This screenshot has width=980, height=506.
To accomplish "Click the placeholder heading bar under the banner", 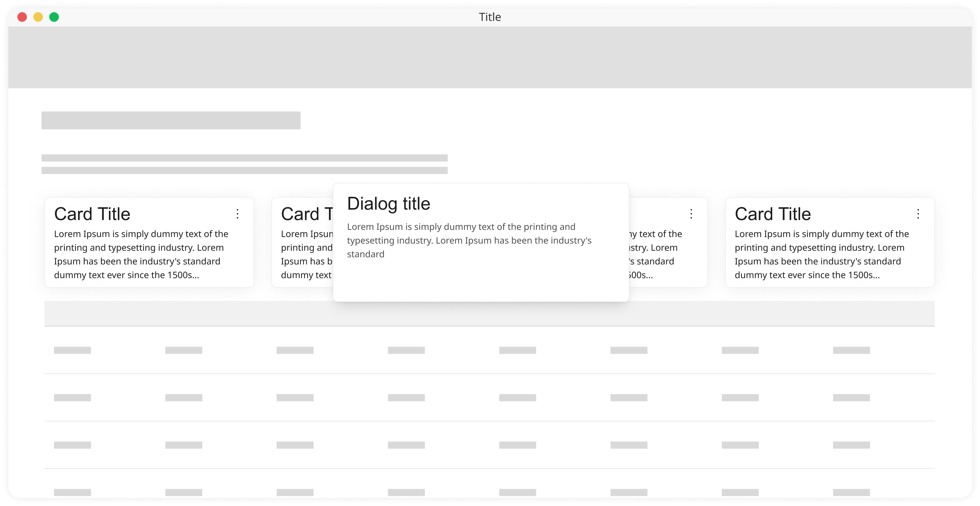I will [171, 120].
